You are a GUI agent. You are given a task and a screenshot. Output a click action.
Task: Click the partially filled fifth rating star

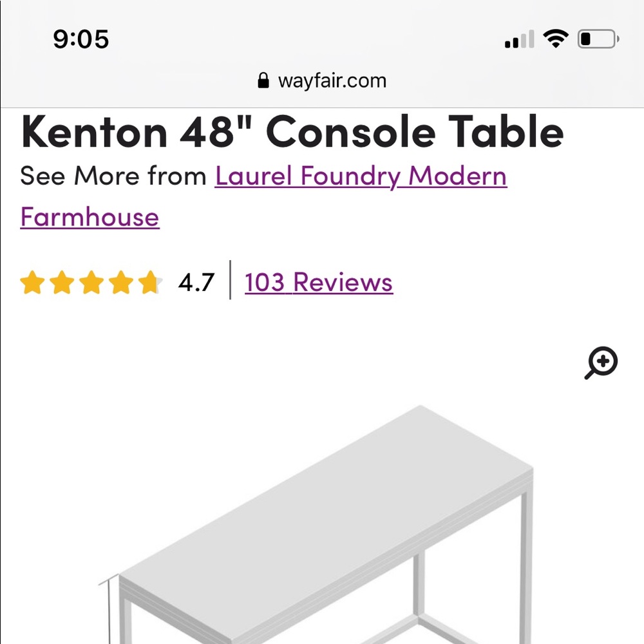point(149,283)
